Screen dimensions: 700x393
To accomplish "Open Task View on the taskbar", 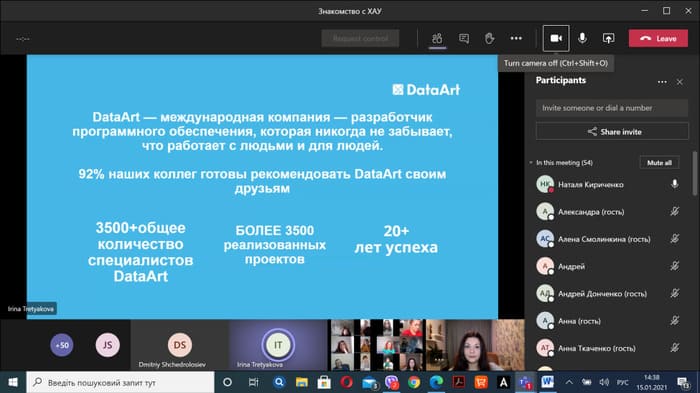I will click(x=253, y=382).
